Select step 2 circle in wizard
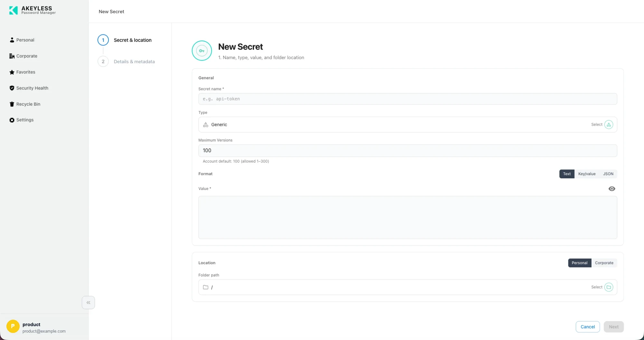The image size is (644, 340). (103, 61)
